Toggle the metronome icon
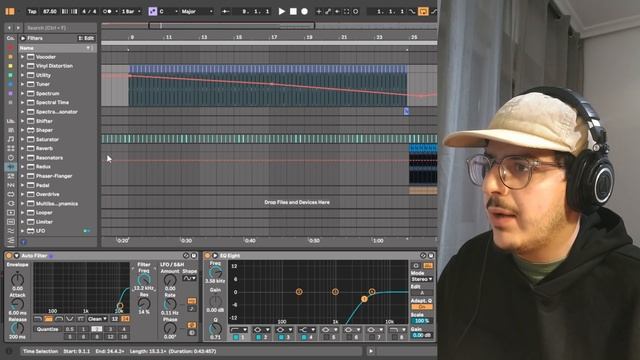This screenshot has width=640, height=360. click(107, 11)
